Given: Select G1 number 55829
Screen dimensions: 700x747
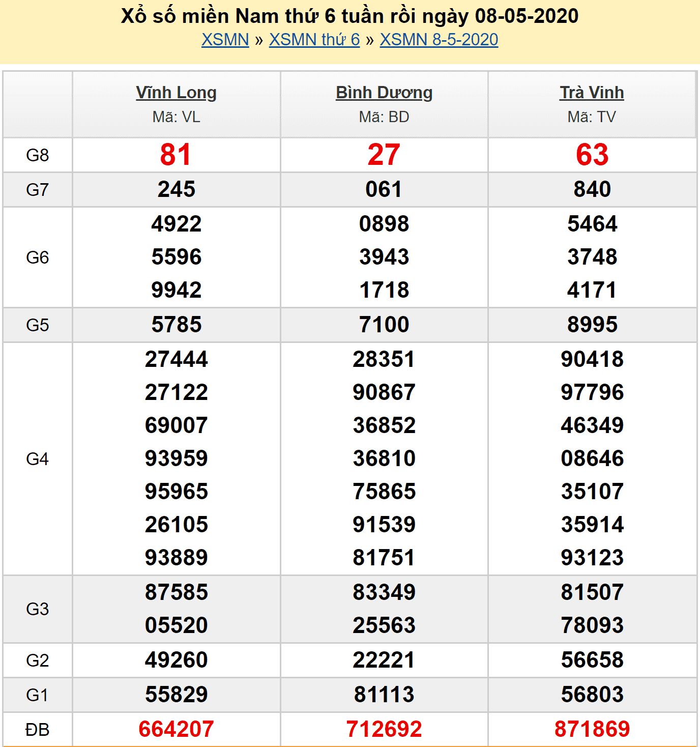Looking at the screenshot, I should pyautogui.click(x=177, y=695).
